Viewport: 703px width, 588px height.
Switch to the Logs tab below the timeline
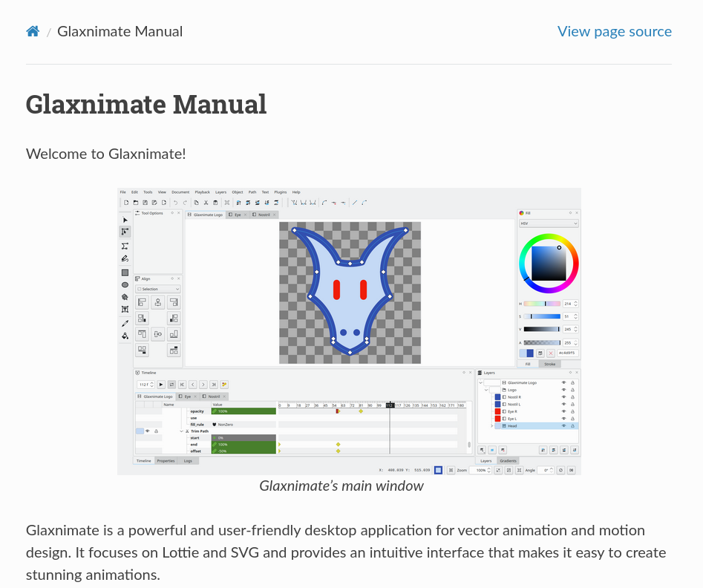point(188,461)
